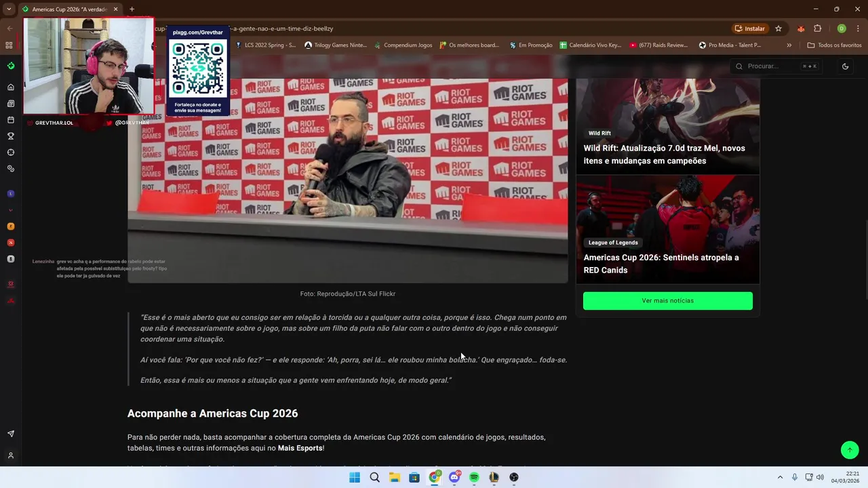Open Os melhores board... bookmark
Screen dimensions: 868x488
[469, 45]
